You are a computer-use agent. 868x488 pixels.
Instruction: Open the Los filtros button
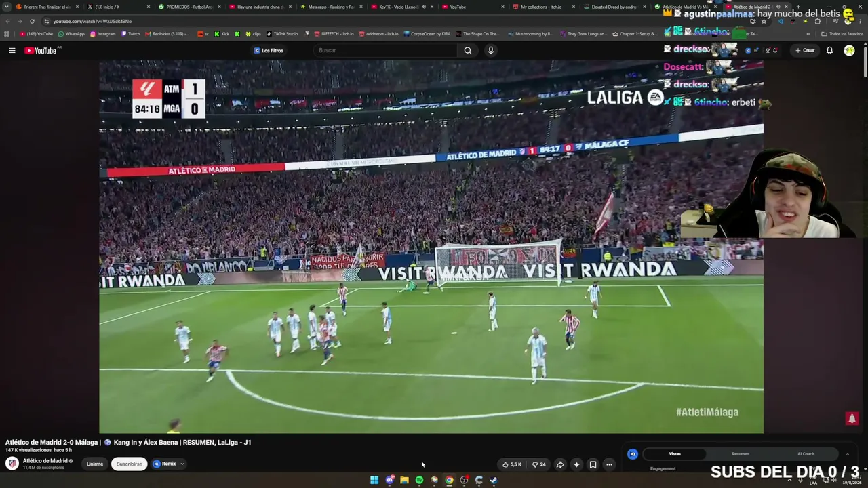tap(269, 50)
